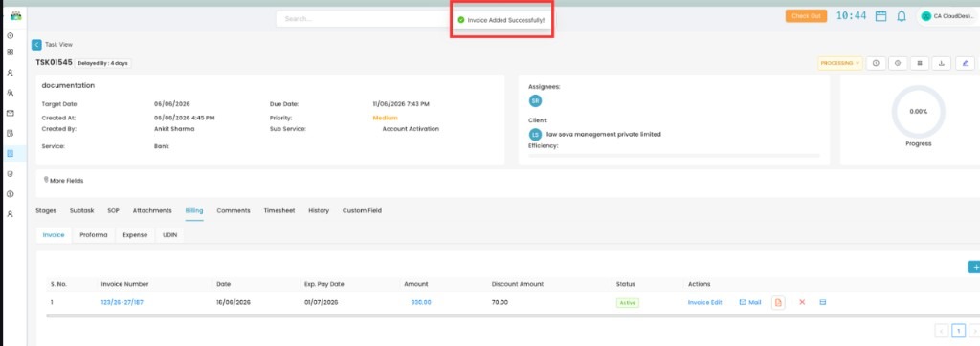Screen dimensions: 980x346
Task: Open the shield check icon in sidebar
Action: click(10, 174)
